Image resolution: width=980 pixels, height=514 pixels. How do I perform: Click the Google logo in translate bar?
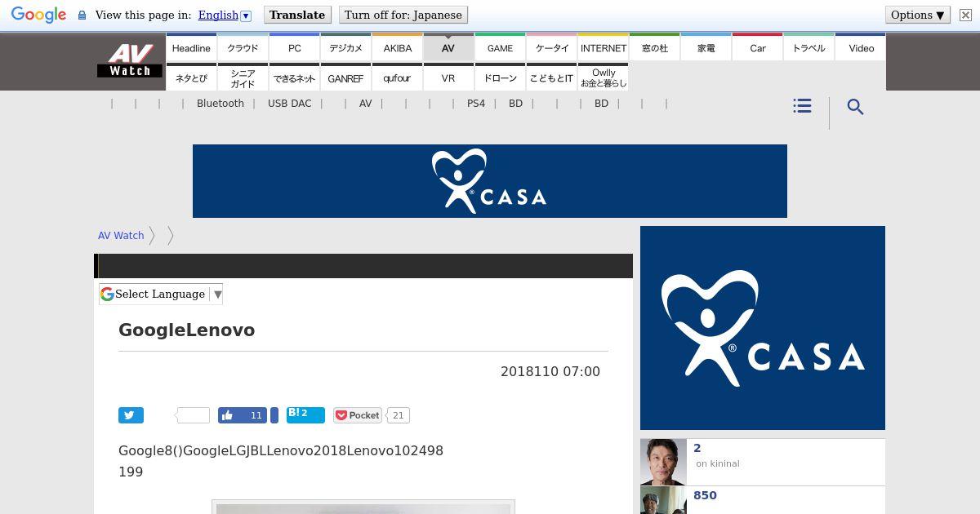pos(38,16)
